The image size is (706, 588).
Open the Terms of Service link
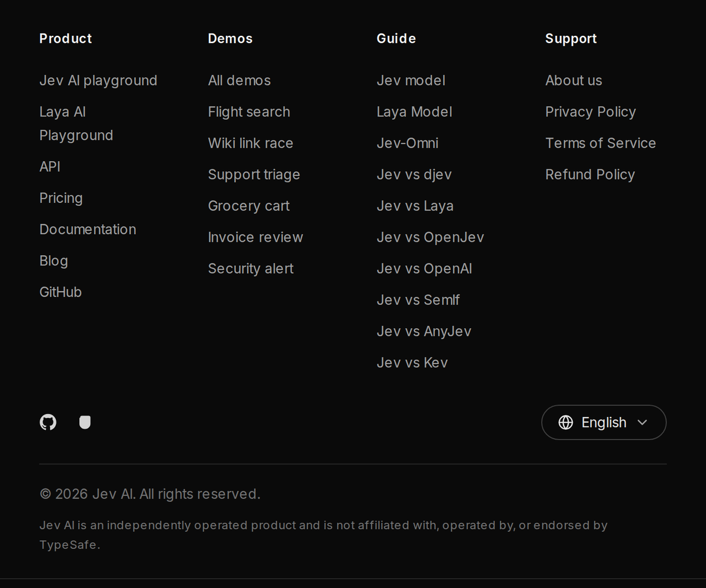(x=601, y=143)
